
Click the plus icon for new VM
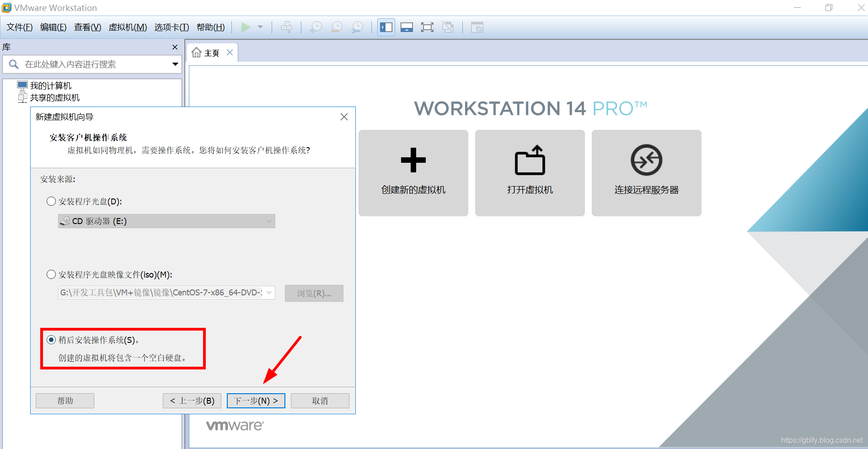[x=413, y=160]
